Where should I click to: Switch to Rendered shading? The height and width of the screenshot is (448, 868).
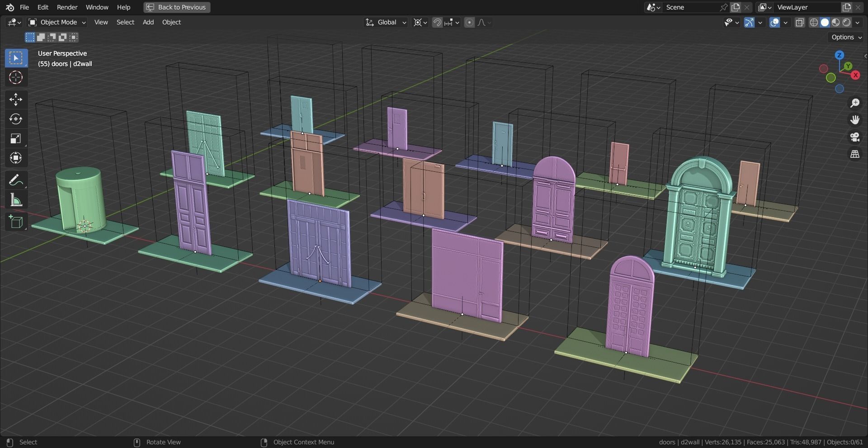[847, 22]
